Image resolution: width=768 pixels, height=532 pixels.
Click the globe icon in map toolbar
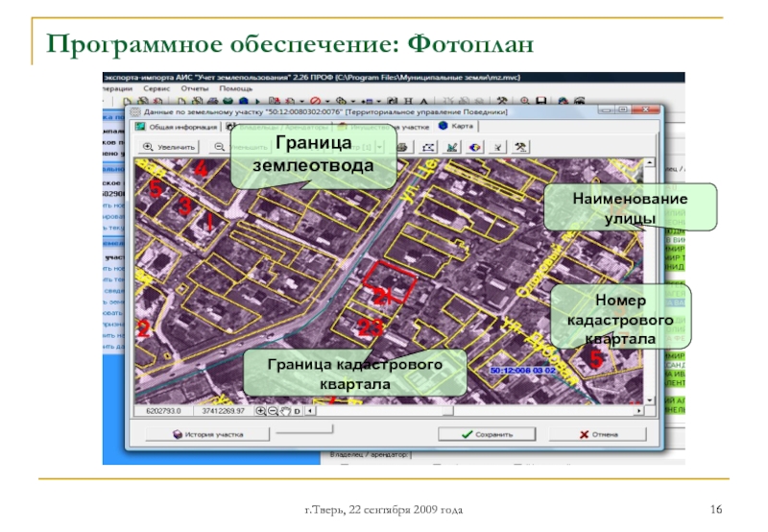[474, 147]
